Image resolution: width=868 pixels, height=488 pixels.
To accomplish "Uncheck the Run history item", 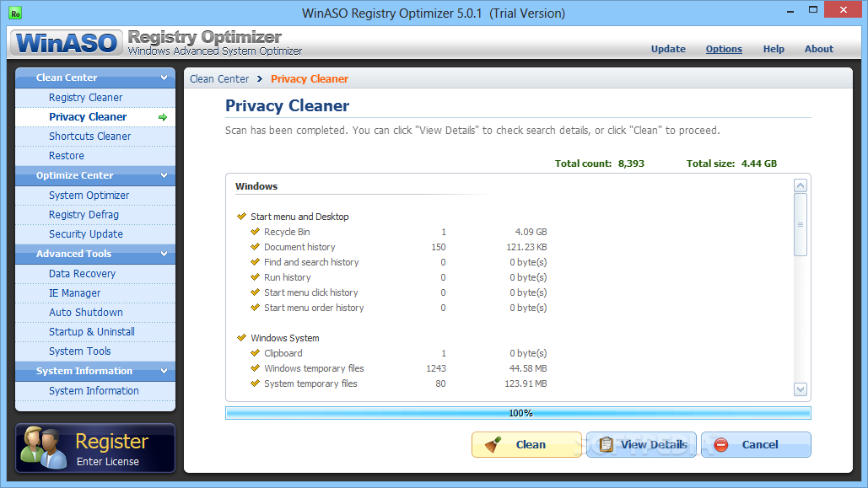I will pos(255,277).
